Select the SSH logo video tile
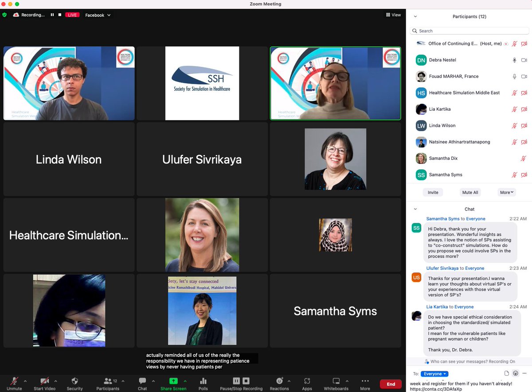This screenshot has width=532, height=392. pyautogui.click(x=202, y=83)
